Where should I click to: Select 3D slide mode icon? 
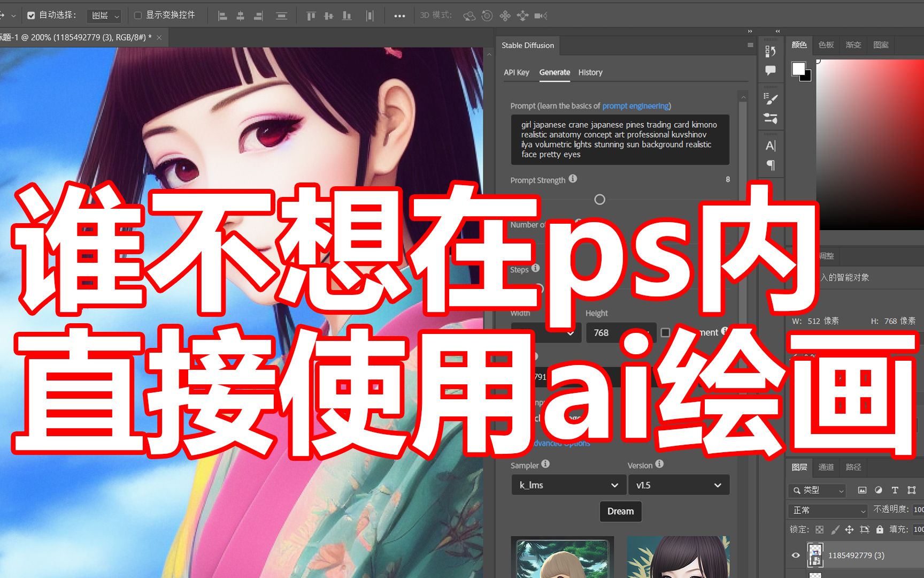[x=522, y=16]
